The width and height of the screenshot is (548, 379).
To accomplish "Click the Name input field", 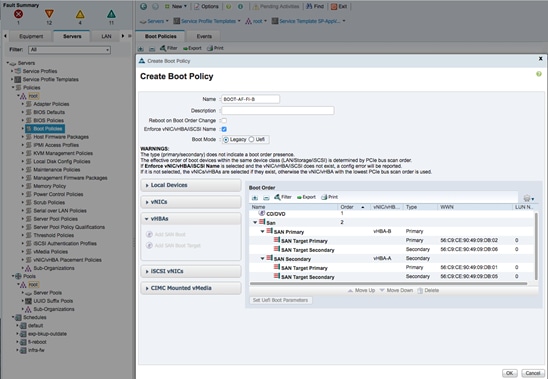I will click(251, 99).
